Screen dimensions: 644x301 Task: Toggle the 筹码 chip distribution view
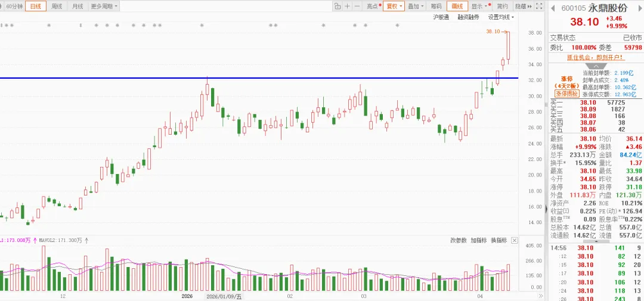(436, 6)
